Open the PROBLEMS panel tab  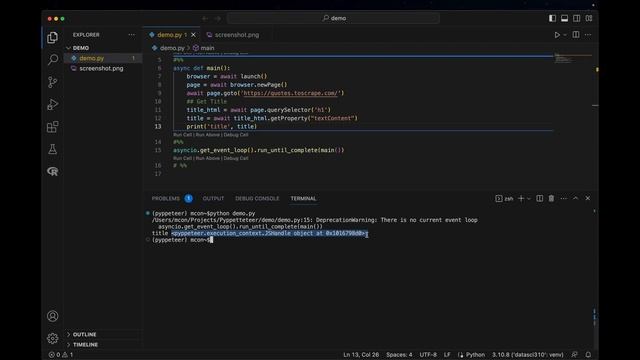coord(166,198)
